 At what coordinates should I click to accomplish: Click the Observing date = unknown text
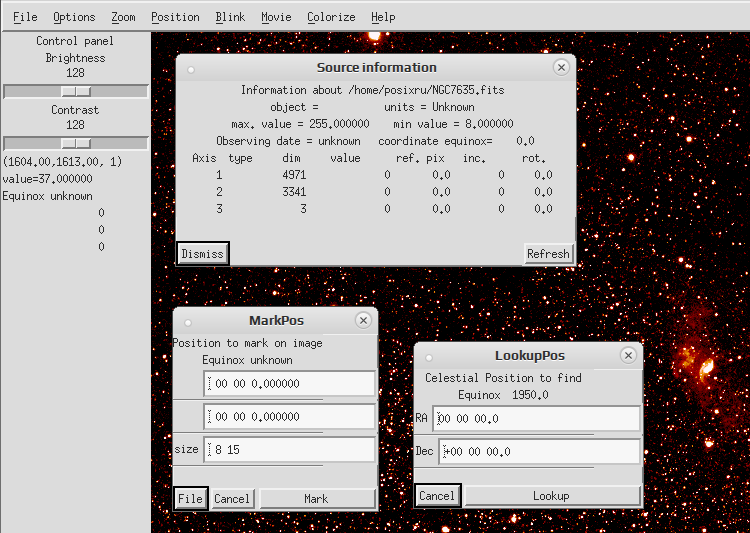pyautogui.click(x=288, y=141)
